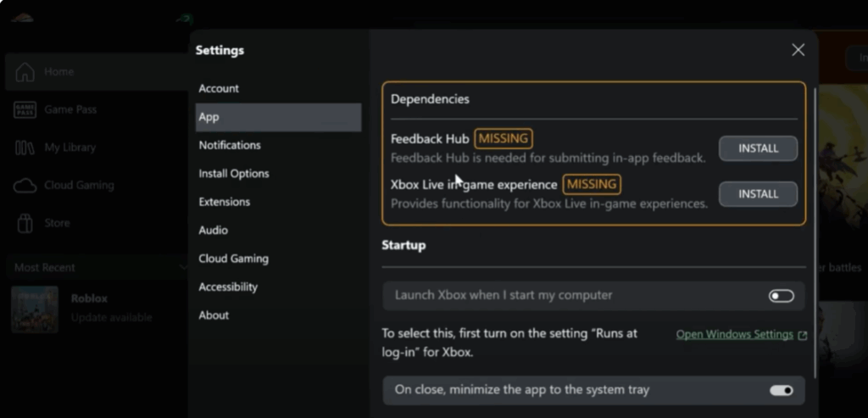Select the App settings section
The width and height of the screenshot is (868, 418).
pyautogui.click(x=278, y=117)
